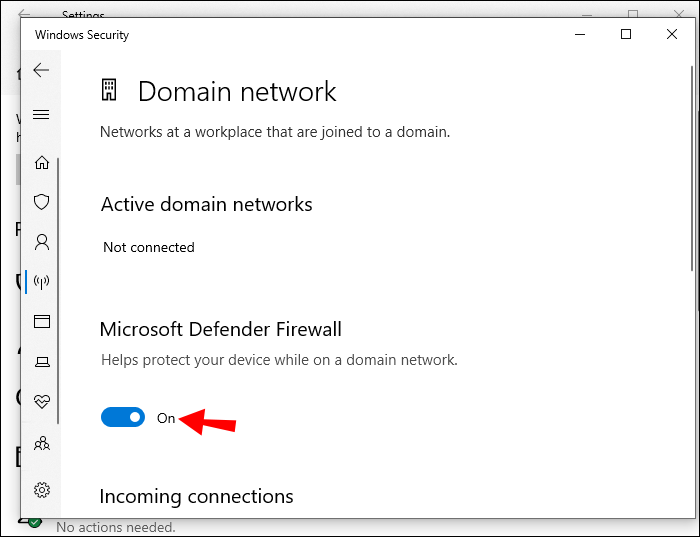Open Virus & threat protection shield icon
Viewport: 700px width, 537px height.
point(41,202)
